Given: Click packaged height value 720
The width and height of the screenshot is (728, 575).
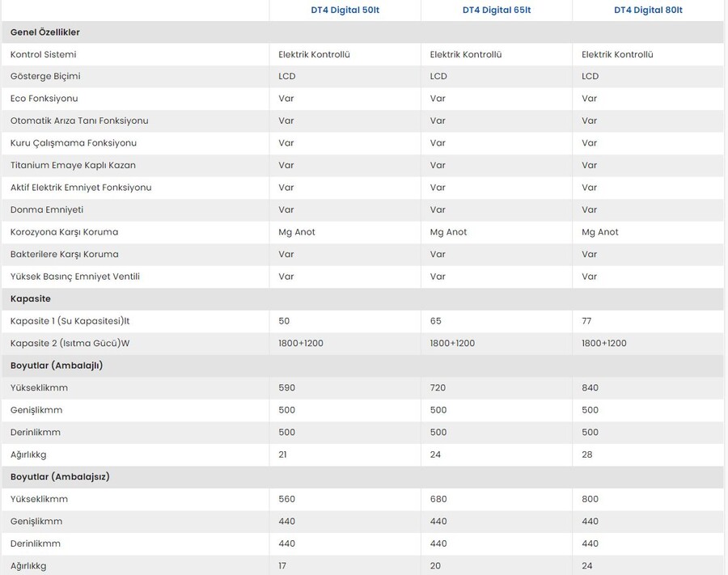Looking at the screenshot, I should (x=438, y=388).
